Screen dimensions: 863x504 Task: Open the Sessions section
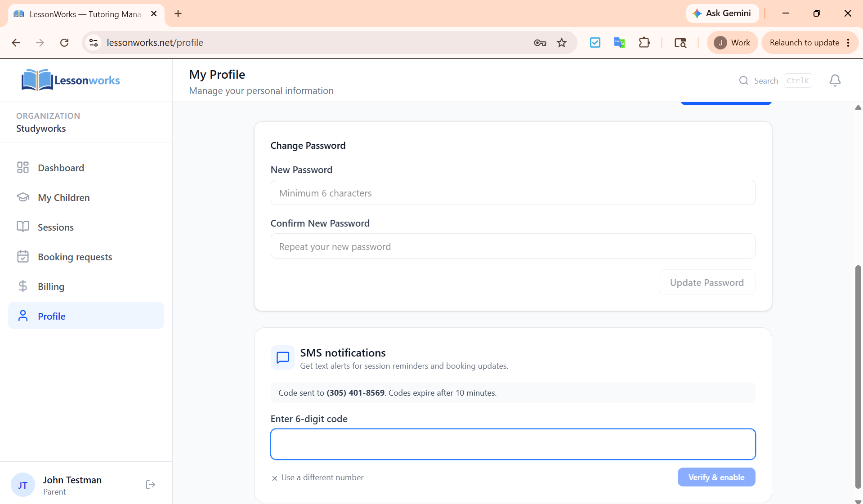point(86,227)
